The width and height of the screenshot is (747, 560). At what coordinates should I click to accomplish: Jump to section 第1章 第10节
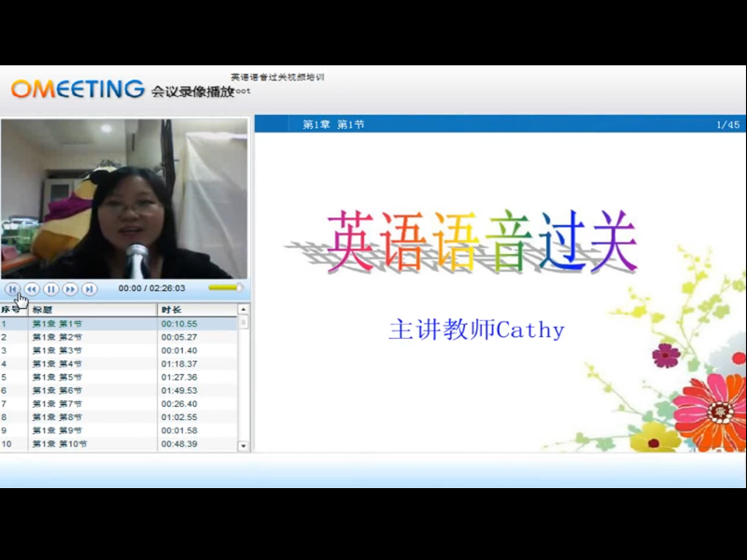click(x=57, y=444)
